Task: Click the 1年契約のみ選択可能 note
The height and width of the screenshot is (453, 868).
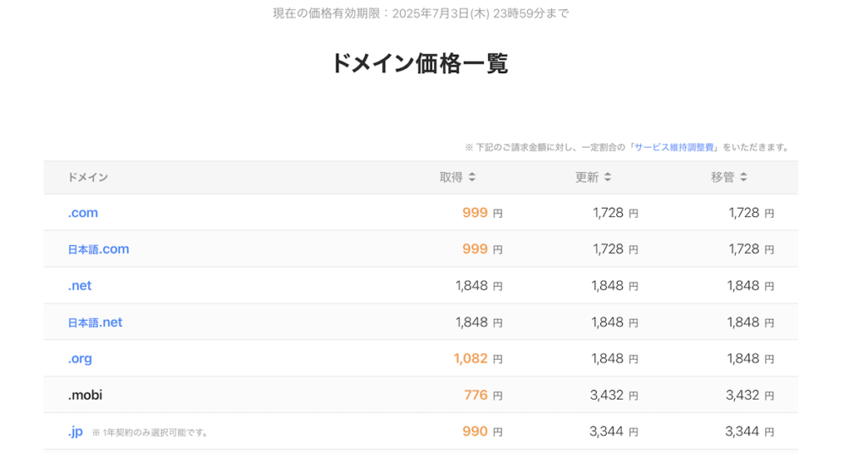Action: [x=150, y=433]
